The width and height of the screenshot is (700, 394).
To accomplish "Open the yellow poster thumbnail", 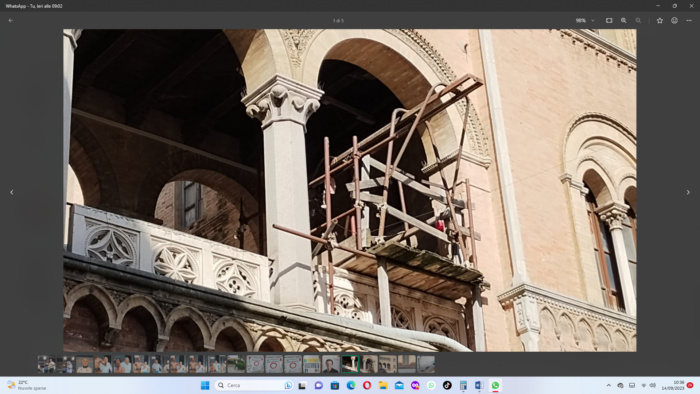I will coord(312,364).
